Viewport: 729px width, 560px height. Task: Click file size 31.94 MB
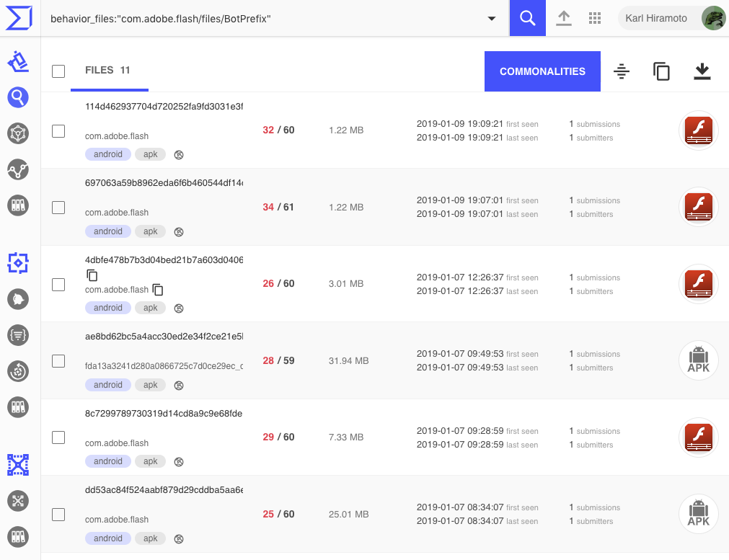point(349,360)
